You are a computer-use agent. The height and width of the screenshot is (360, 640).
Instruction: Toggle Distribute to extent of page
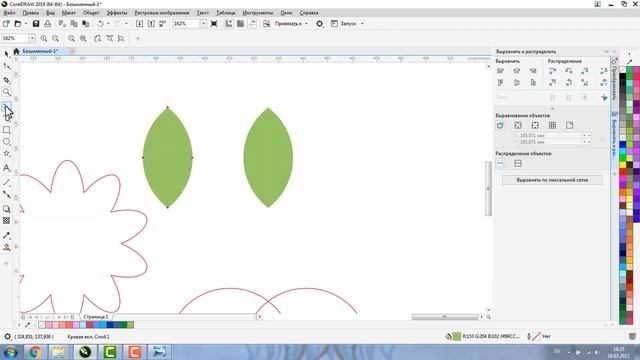pyautogui.click(x=518, y=163)
